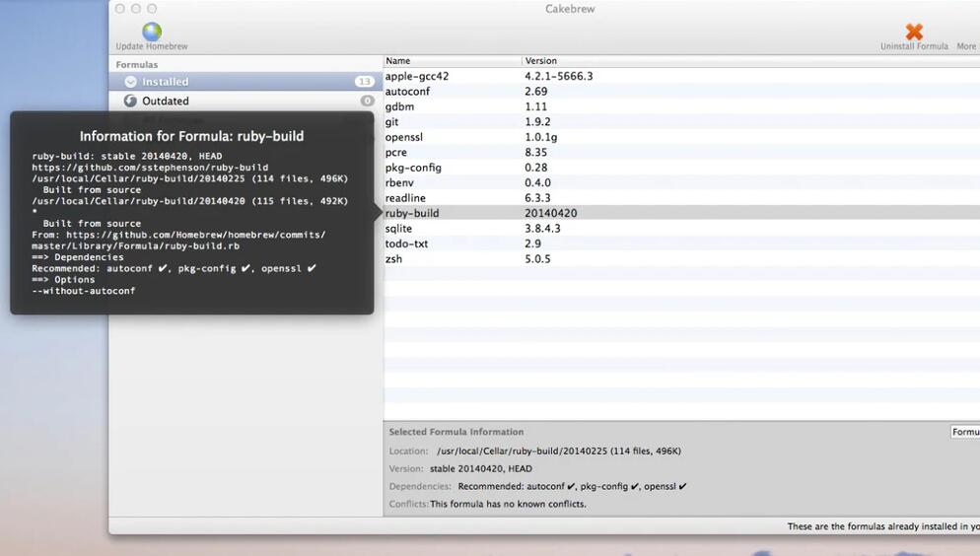Image resolution: width=980 pixels, height=556 pixels.
Task: Select the pkg-config formula row
Action: [681, 168]
